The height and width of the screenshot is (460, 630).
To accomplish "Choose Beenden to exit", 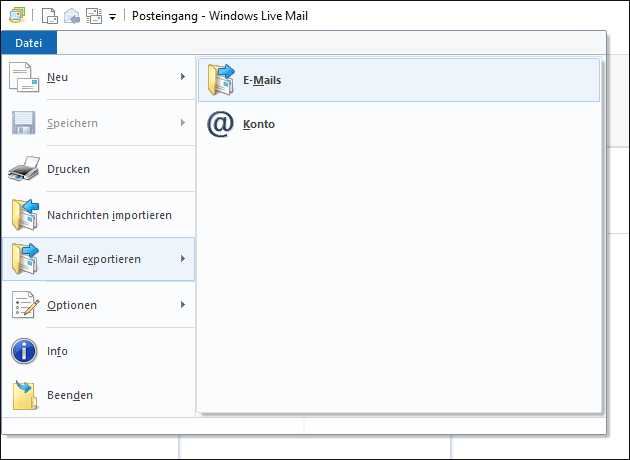I will (98, 395).
